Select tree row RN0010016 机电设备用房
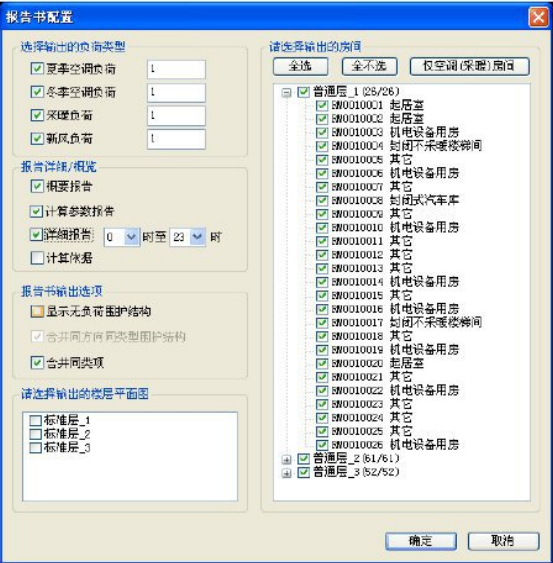 [395, 309]
